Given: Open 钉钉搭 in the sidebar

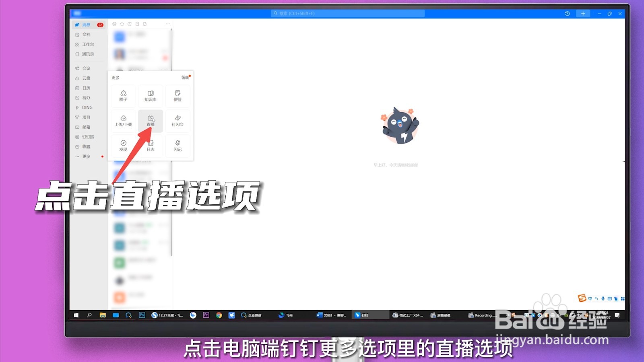Looking at the screenshot, I should coord(85,137).
